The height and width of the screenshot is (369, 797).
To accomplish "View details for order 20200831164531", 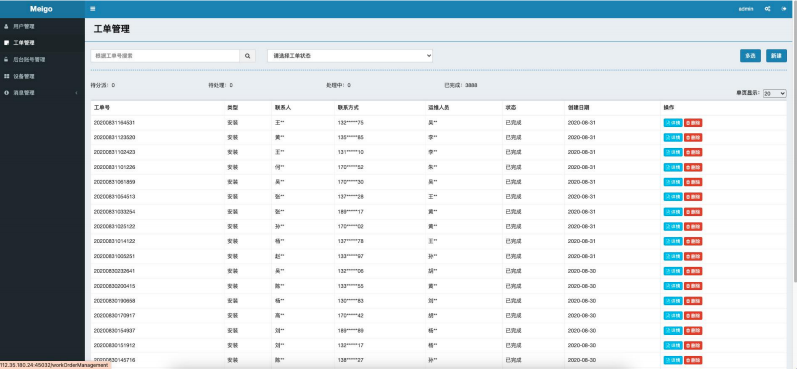I will tap(673, 122).
